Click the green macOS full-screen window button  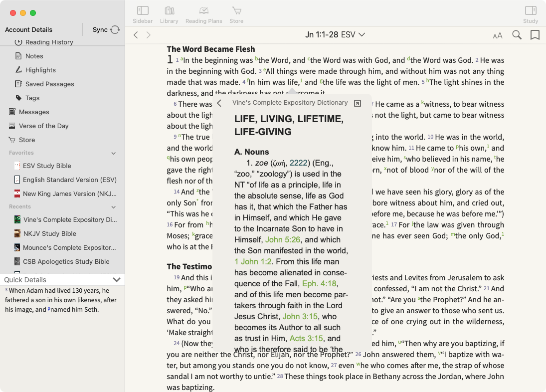pos(33,13)
